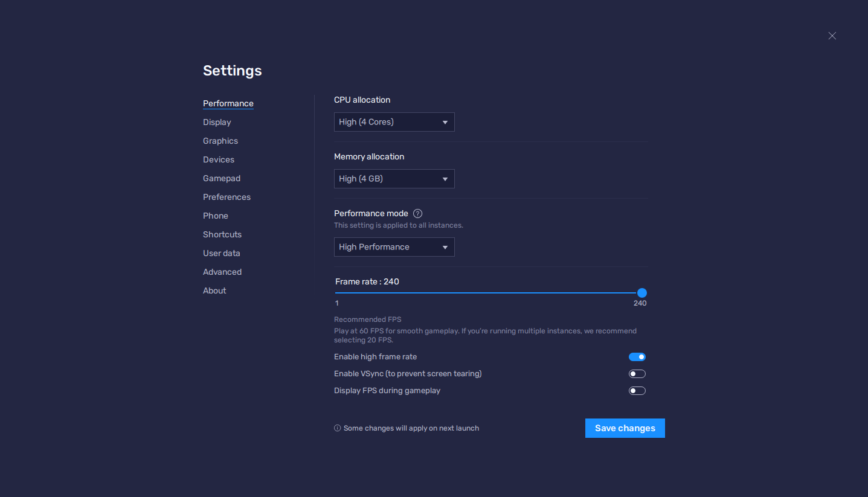The width and height of the screenshot is (868, 497).
Task: Click the minimum value '1' under slider
Action: point(337,303)
